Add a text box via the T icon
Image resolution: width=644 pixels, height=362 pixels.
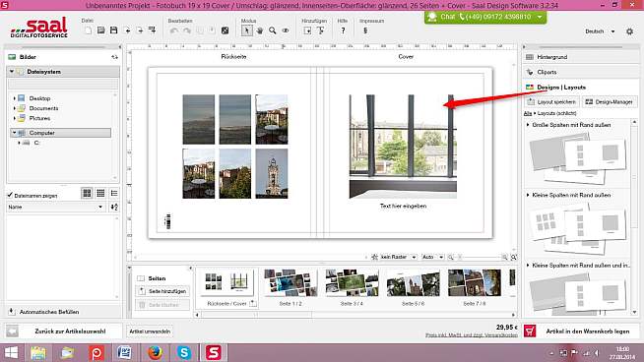pyautogui.click(x=320, y=30)
